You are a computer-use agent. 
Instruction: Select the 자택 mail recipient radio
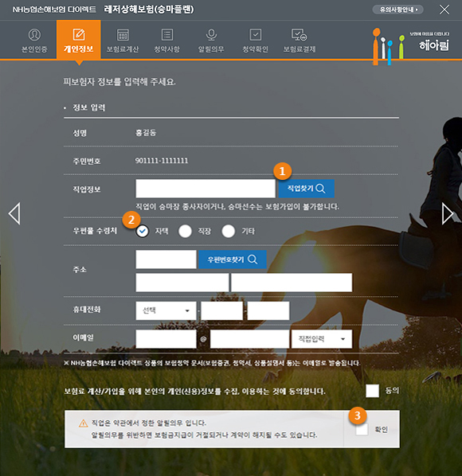pyautogui.click(x=142, y=232)
